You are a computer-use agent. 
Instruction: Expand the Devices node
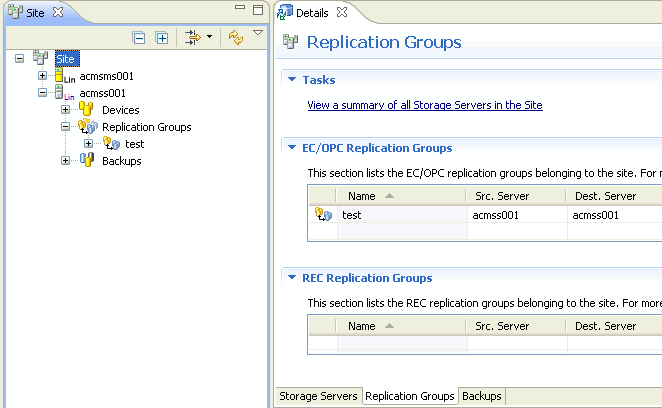point(65,109)
